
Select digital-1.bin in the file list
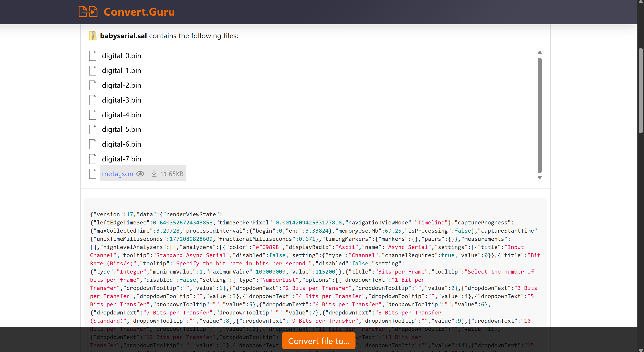tap(121, 70)
